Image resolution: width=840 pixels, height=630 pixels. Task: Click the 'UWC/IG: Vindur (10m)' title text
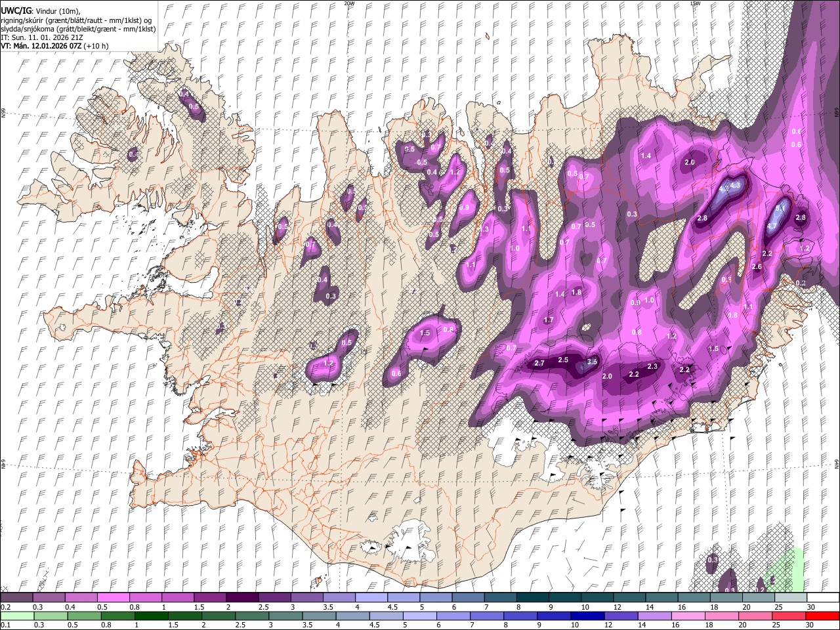coord(41,11)
